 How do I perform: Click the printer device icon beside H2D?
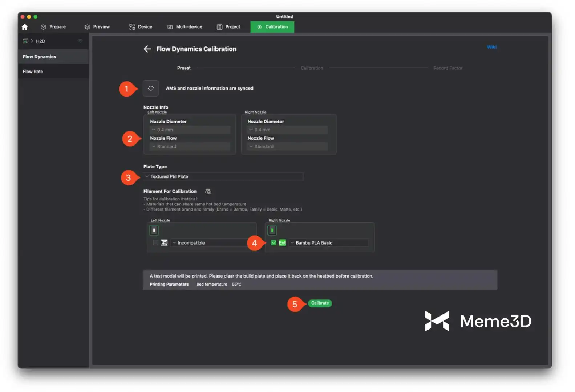coord(25,41)
